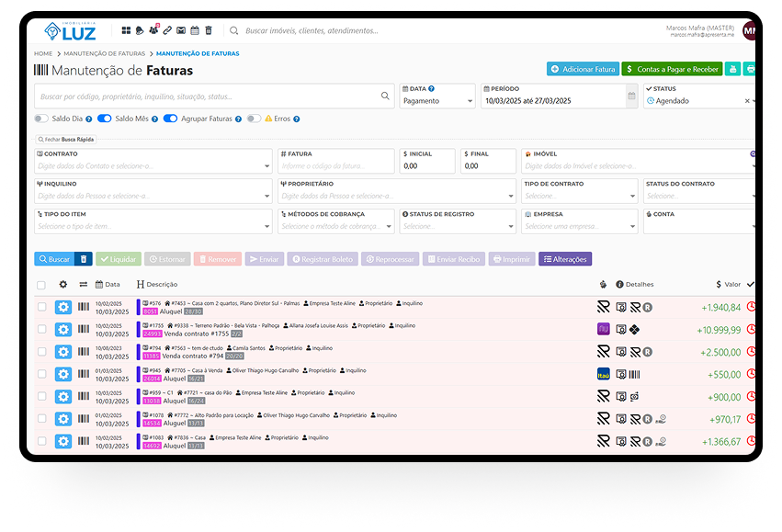Open gear settings for the +10.999,99 row

click(x=63, y=330)
